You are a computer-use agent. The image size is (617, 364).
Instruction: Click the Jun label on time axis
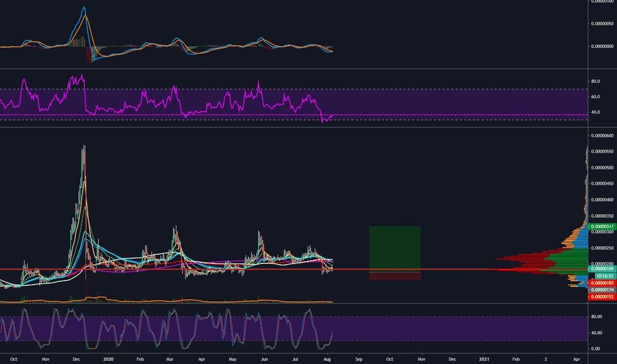pyautogui.click(x=264, y=359)
